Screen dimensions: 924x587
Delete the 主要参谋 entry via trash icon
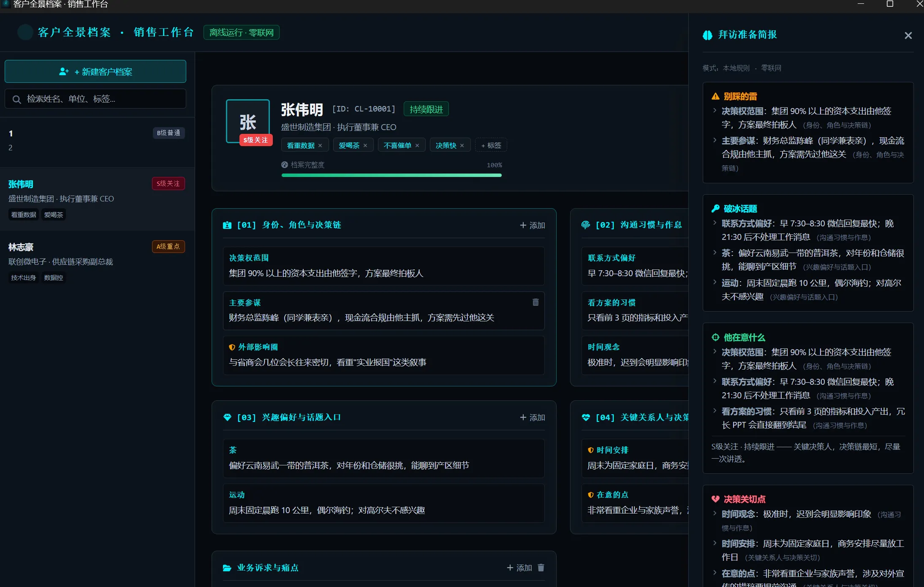coord(535,302)
